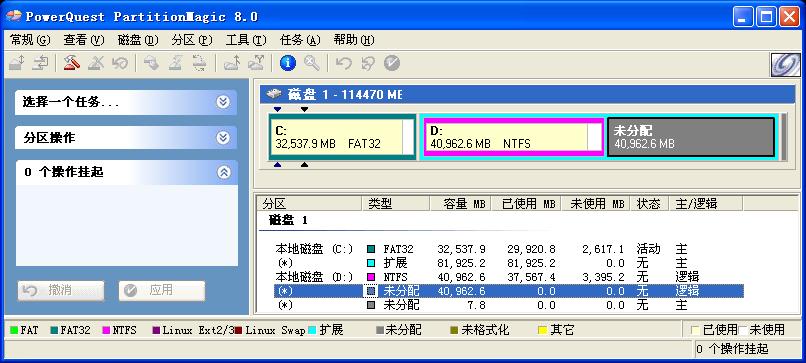Click the 撤消 button

pyautogui.click(x=61, y=291)
